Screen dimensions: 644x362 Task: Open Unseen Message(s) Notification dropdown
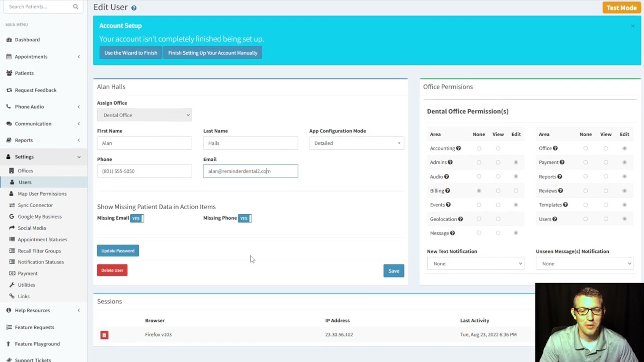(x=584, y=263)
